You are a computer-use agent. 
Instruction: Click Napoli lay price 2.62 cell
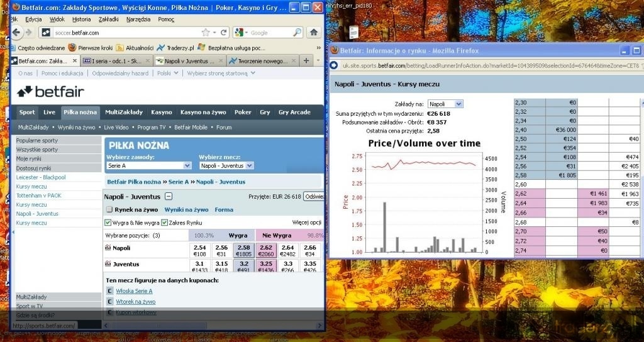266,250
